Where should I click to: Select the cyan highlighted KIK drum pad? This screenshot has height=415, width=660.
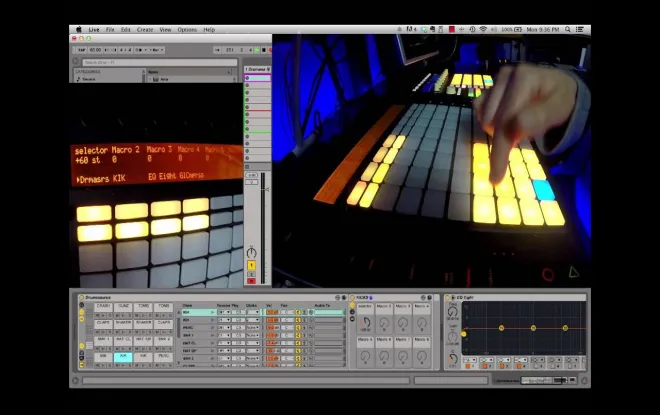[x=123, y=356]
